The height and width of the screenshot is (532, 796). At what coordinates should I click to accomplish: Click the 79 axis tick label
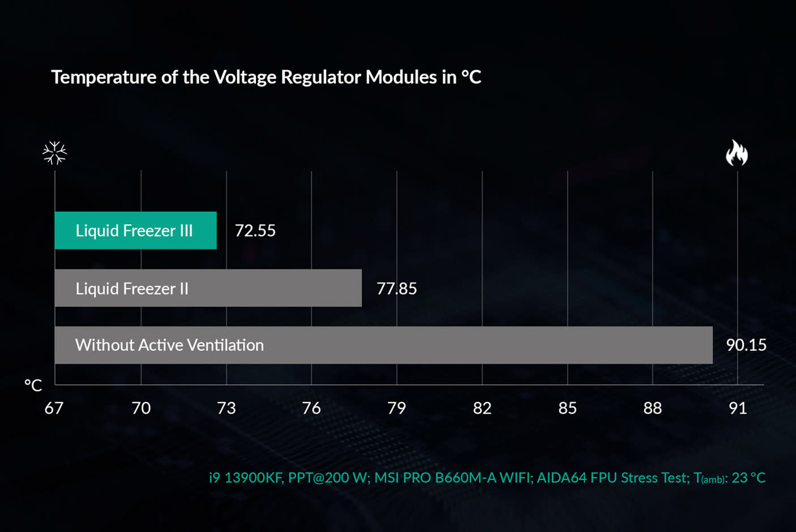[x=396, y=408]
